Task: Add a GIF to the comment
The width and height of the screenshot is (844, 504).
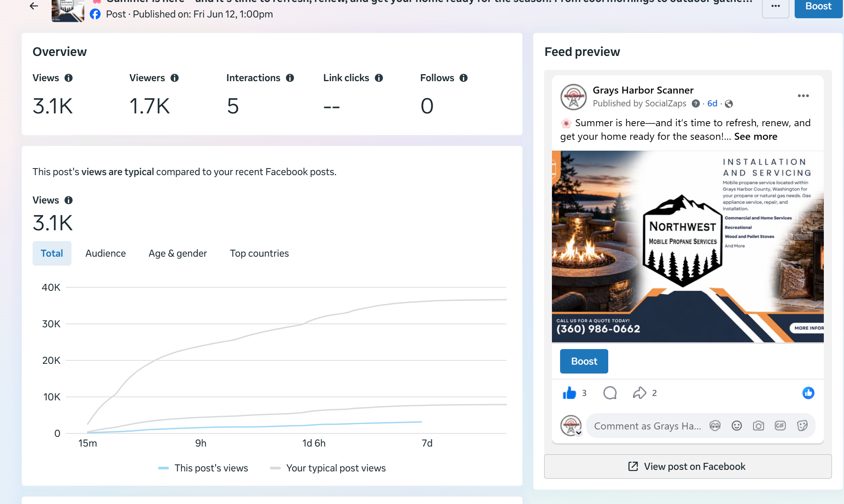Action: (x=780, y=426)
